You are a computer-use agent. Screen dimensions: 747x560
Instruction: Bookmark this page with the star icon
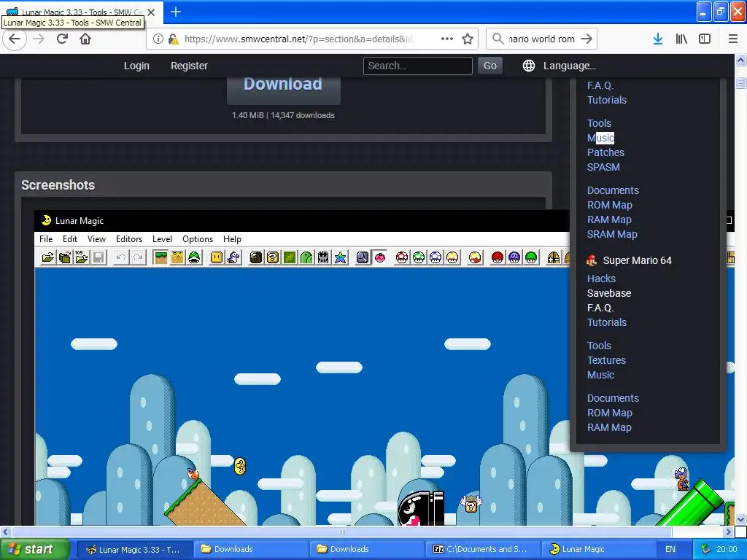click(468, 39)
